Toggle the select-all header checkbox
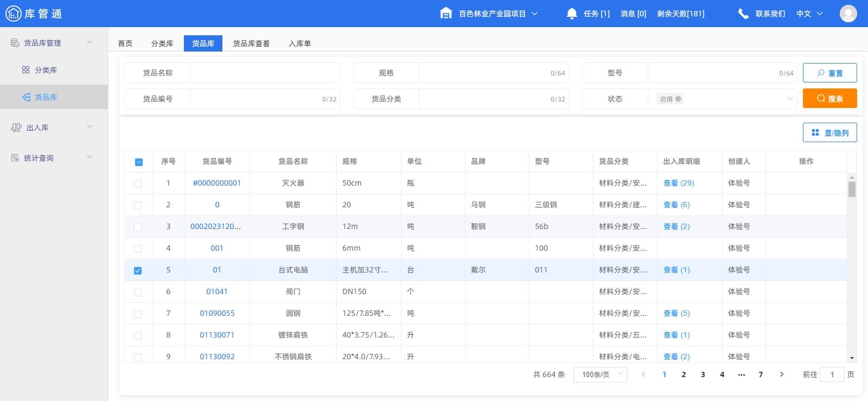868x401 pixels. [138, 162]
